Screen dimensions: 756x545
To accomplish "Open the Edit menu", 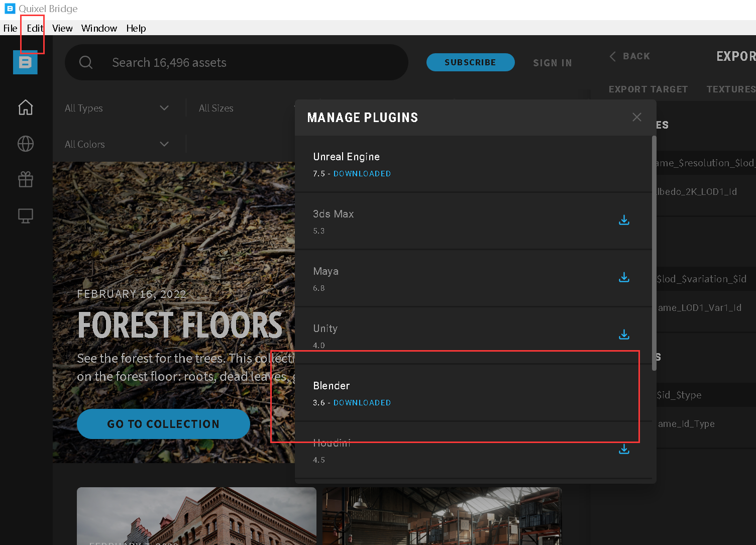I will [35, 28].
